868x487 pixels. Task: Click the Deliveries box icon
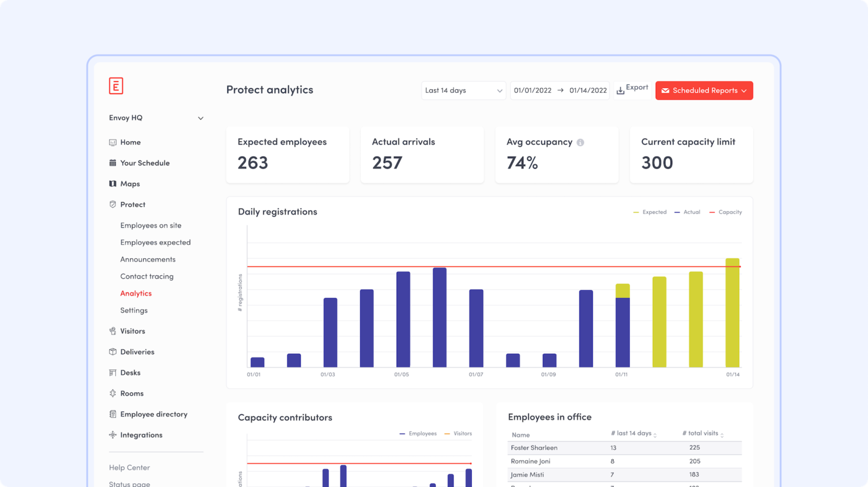pyautogui.click(x=113, y=352)
